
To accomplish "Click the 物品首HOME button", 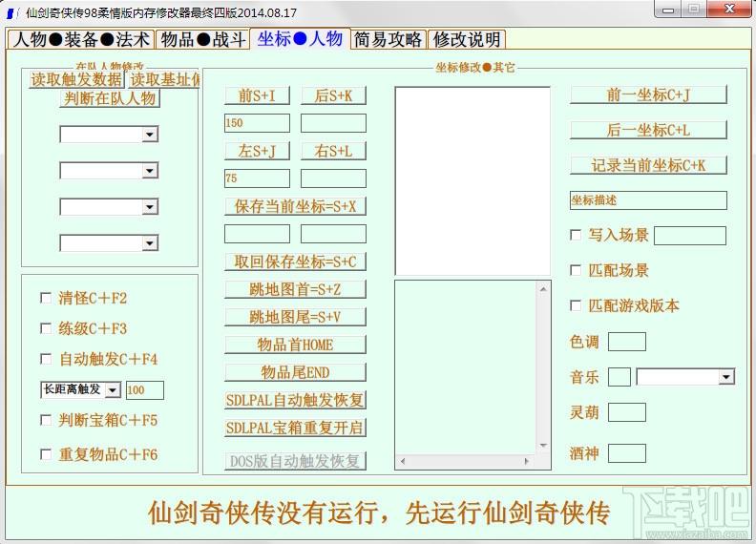I will [295, 345].
